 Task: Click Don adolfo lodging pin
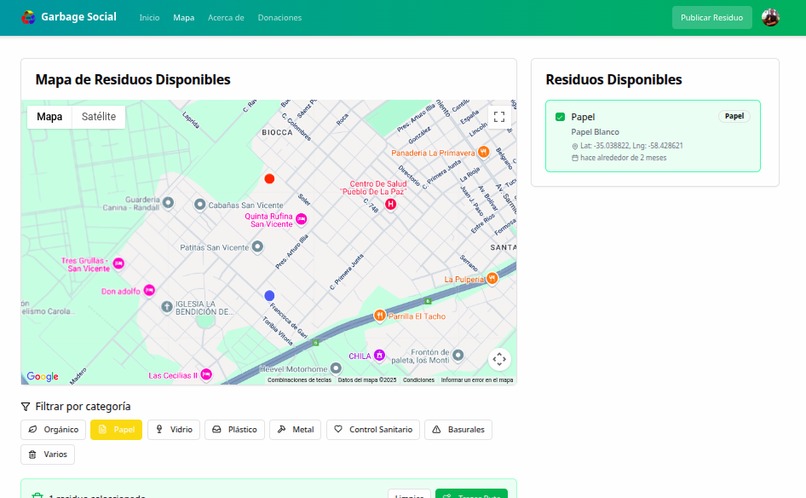coord(149,290)
